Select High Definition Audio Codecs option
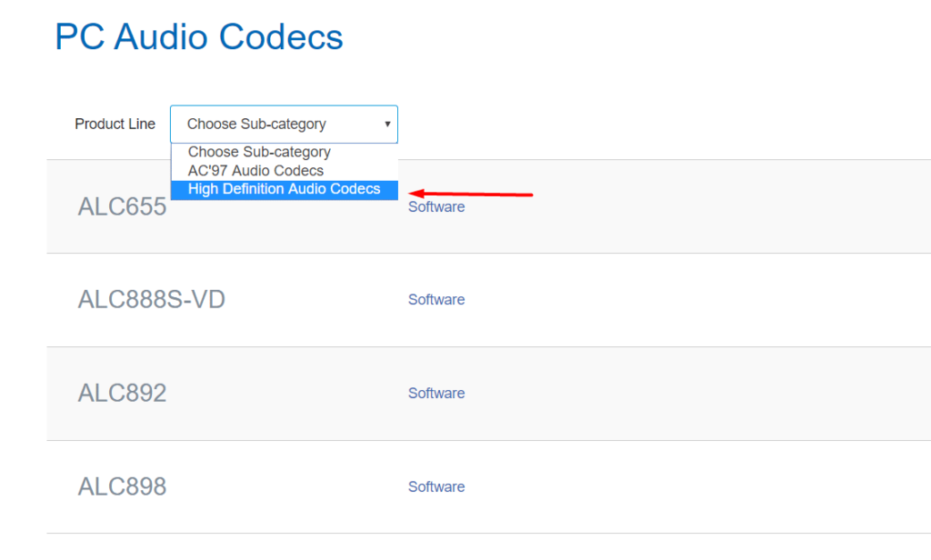Screen dimensions: 931x560 pos(285,189)
